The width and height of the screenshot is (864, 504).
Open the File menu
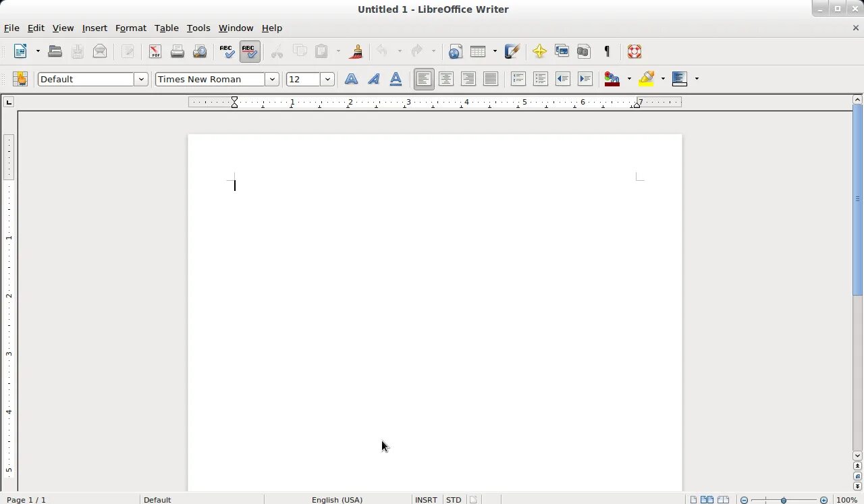pyautogui.click(x=11, y=28)
